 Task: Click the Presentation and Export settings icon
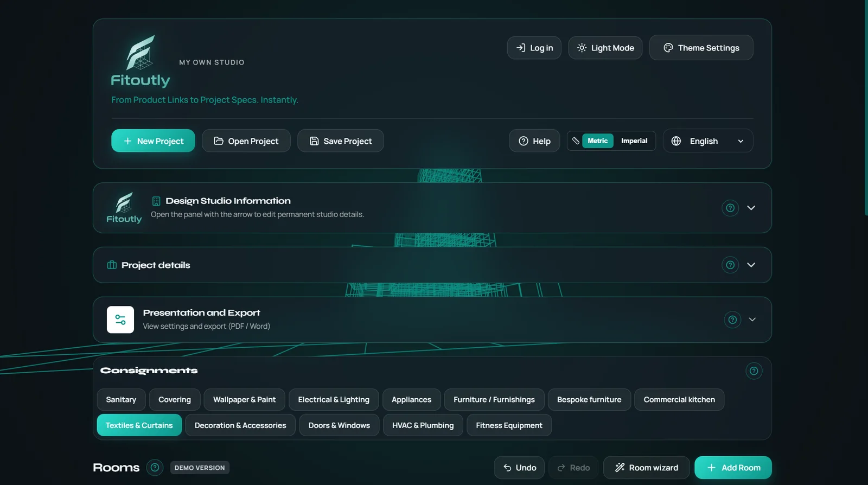click(x=120, y=320)
